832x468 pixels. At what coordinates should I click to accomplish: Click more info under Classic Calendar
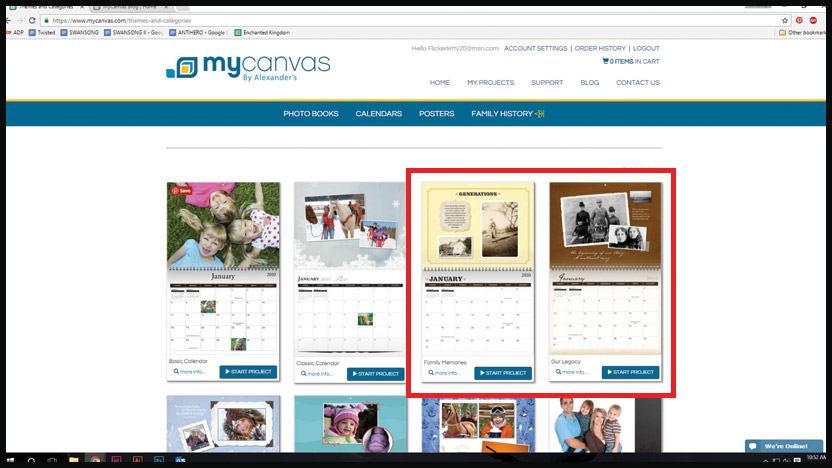coord(319,374)
